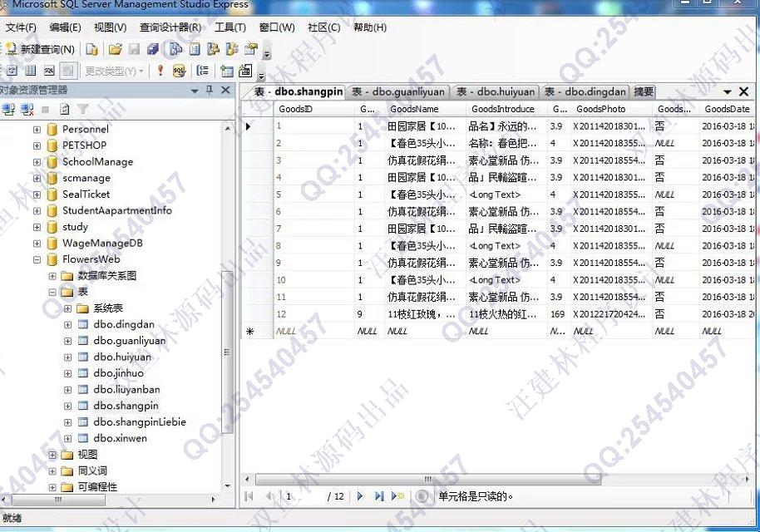Collapse the 表 folder node
The image size is (760, 532).
coord(52,292)
